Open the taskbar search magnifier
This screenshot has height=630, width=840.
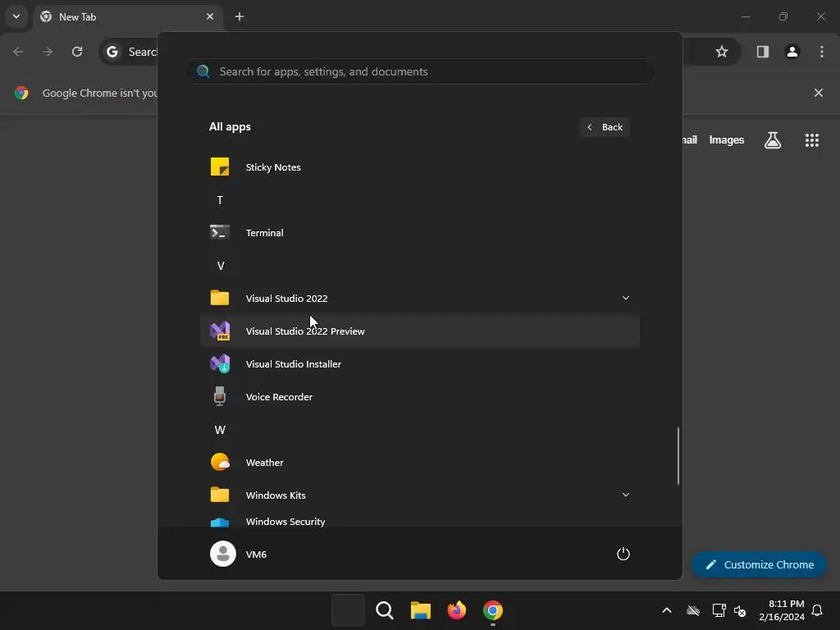pyautogui.click(x=385, y=610)
